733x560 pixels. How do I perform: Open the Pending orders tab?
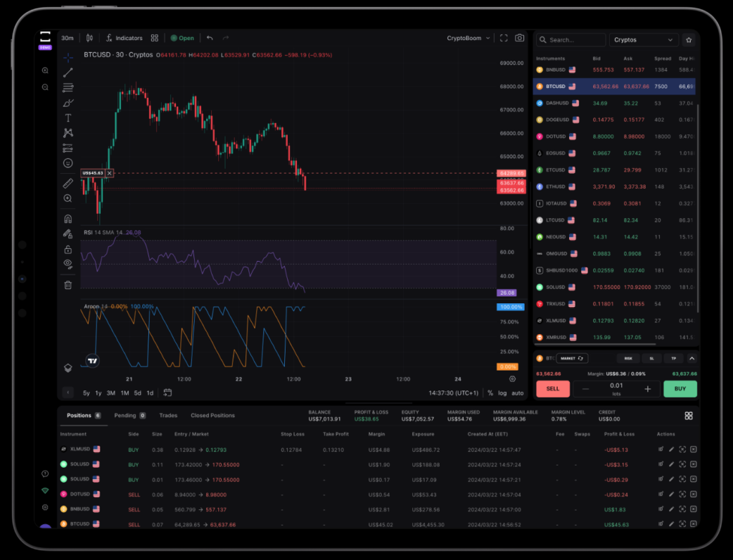coord(123,416)
